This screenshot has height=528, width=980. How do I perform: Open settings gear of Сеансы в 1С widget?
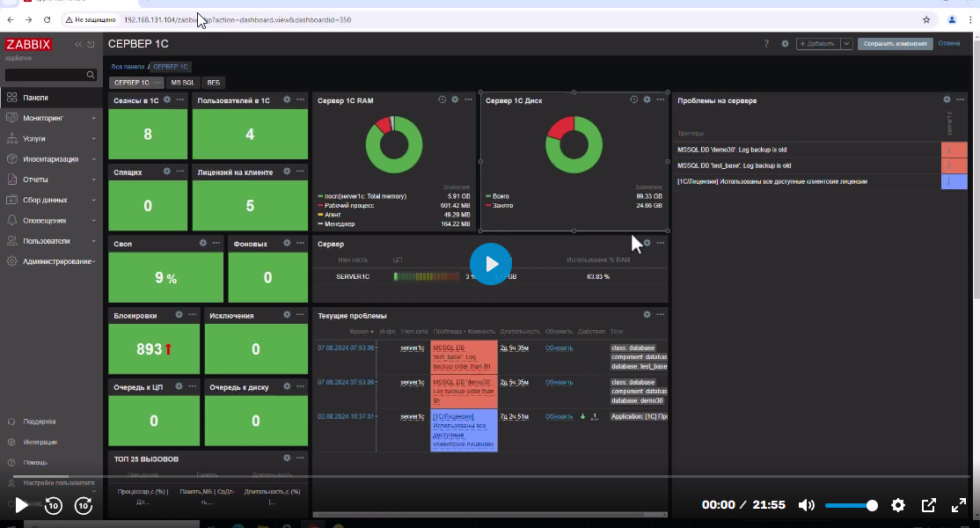tap(166, 100)
